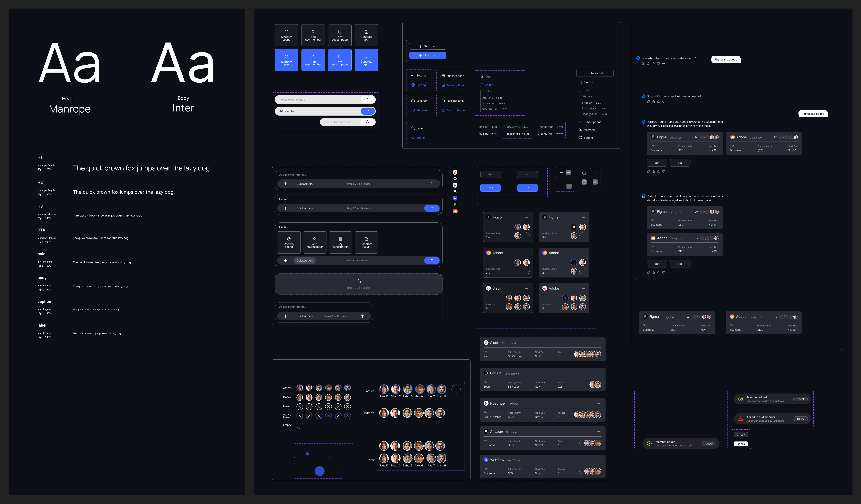Collapse the outlined Slack Pro Plan card with its minus
Viewport: 861px width, 504px height.
[527, 288]
